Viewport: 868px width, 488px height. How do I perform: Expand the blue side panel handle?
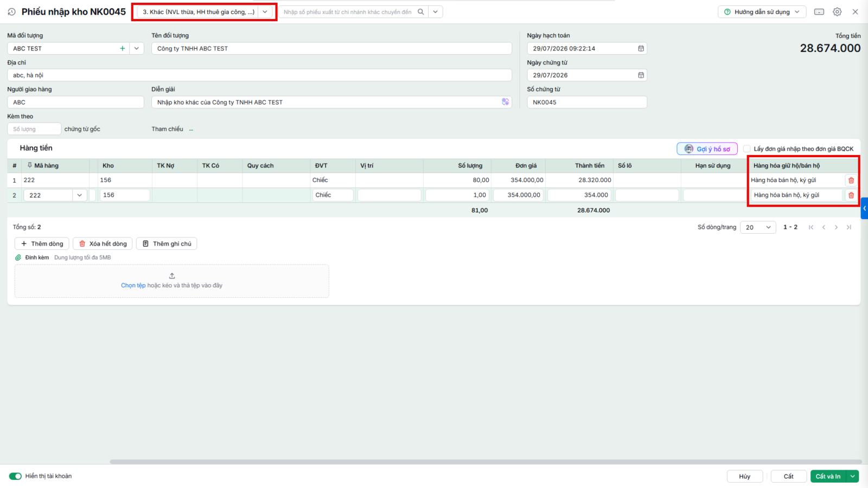(x=864, y=208)
